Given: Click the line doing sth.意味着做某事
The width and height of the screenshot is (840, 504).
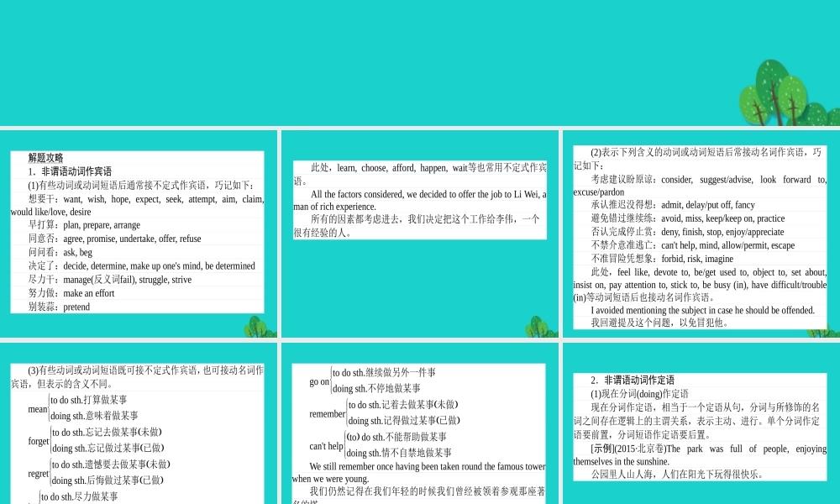Looking at the screenshot, I should point(94,416).
